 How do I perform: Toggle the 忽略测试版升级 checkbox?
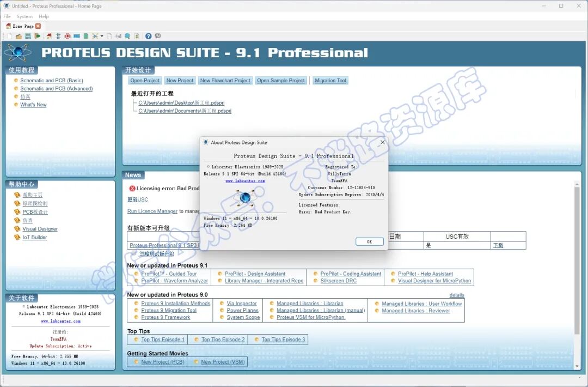[x=134, y=253]
